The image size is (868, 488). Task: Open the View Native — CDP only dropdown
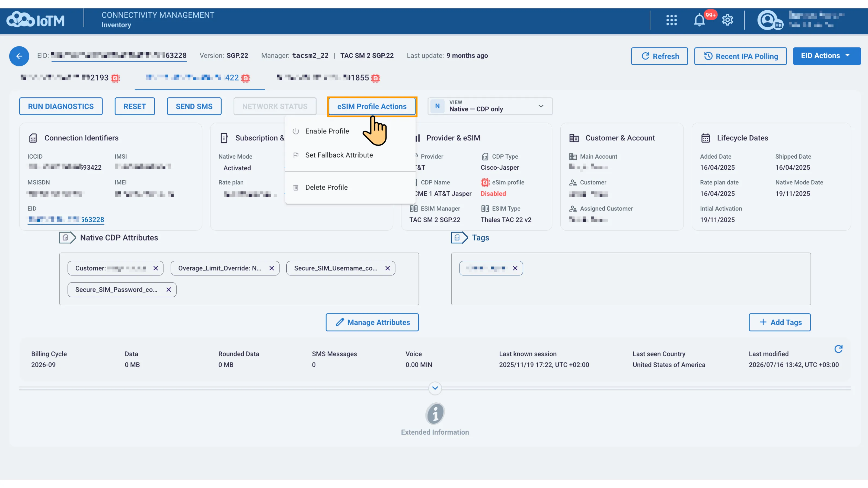coord(490,107)
